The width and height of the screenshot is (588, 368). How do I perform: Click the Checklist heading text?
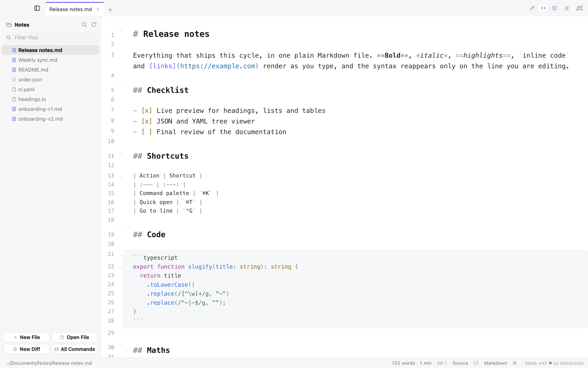168,90
